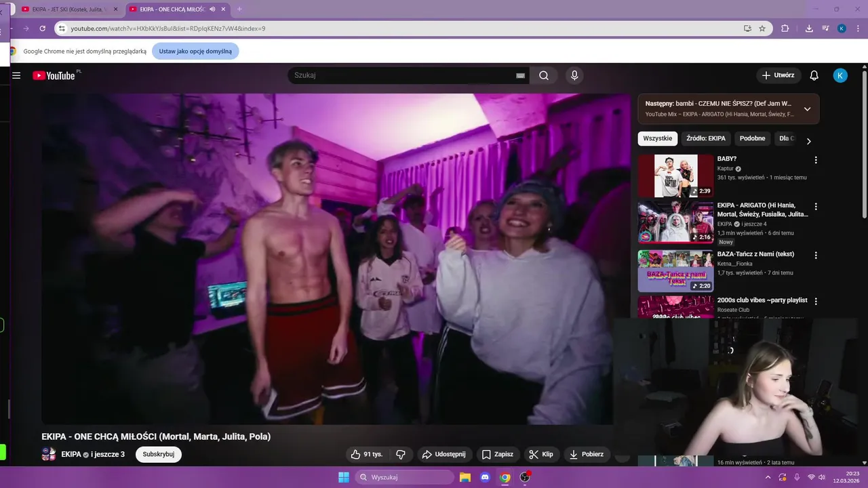
Task: Open new Chrome tab with plus
Action: click(x=239, y=9)
